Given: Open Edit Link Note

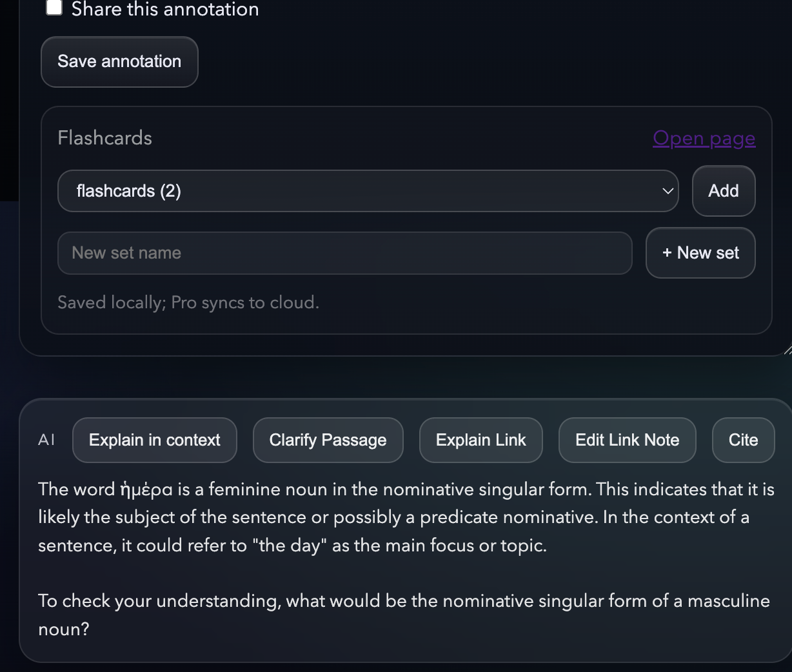Looking at the screenshot, I should (x=627, y=440).
